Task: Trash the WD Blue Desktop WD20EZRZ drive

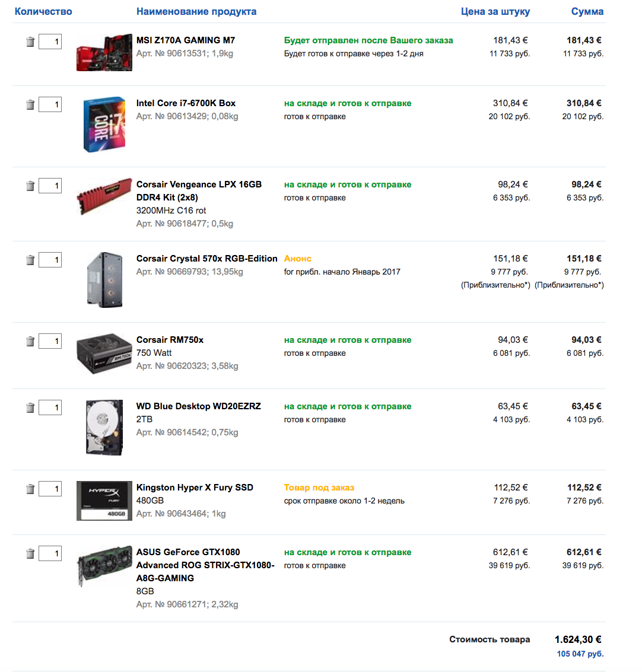Action: 30,407
